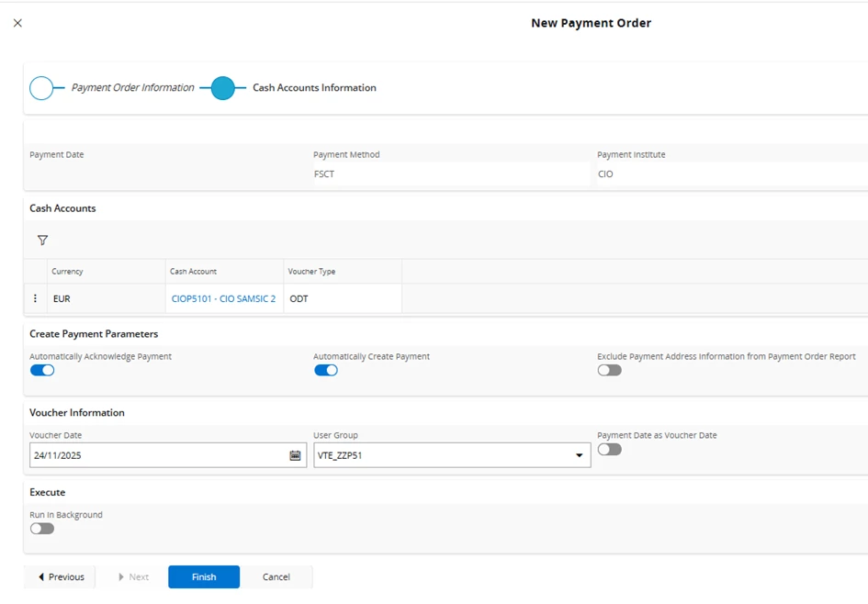
Task: Go to Payment Order Information step circle
Action: (41, 88)
